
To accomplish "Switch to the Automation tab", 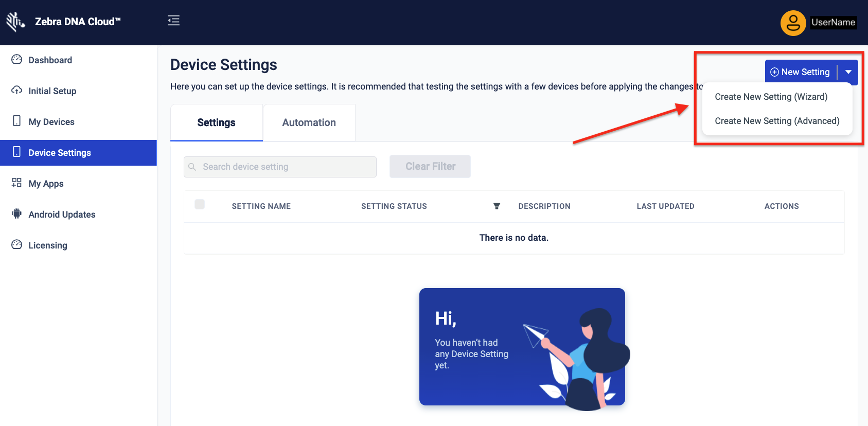I will [x=309, y=122].
